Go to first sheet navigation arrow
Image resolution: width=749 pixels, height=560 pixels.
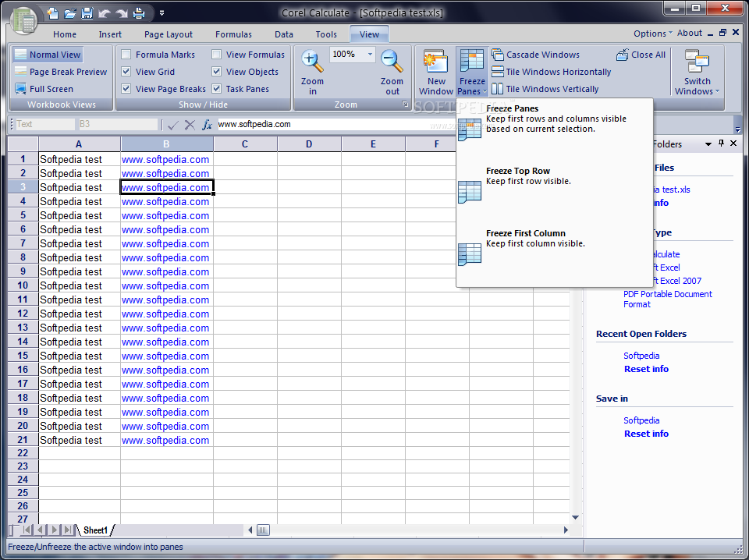tap(27, 530)
